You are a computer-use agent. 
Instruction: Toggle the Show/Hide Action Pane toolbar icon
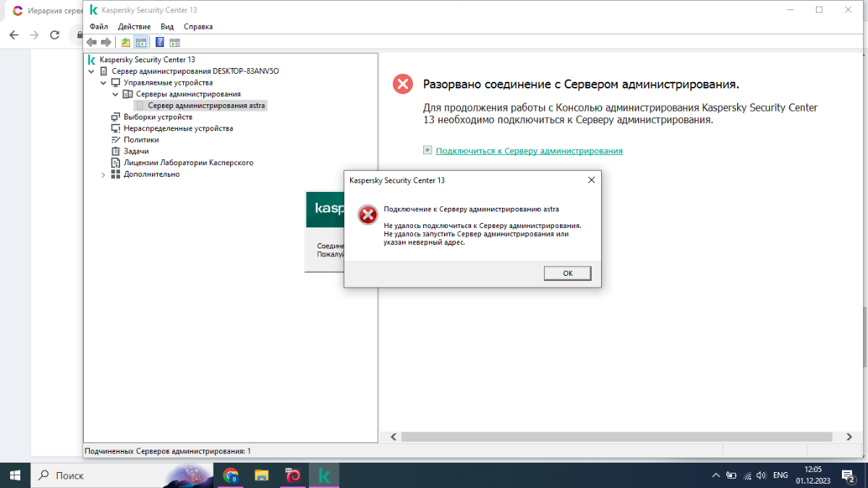(174, 42)
